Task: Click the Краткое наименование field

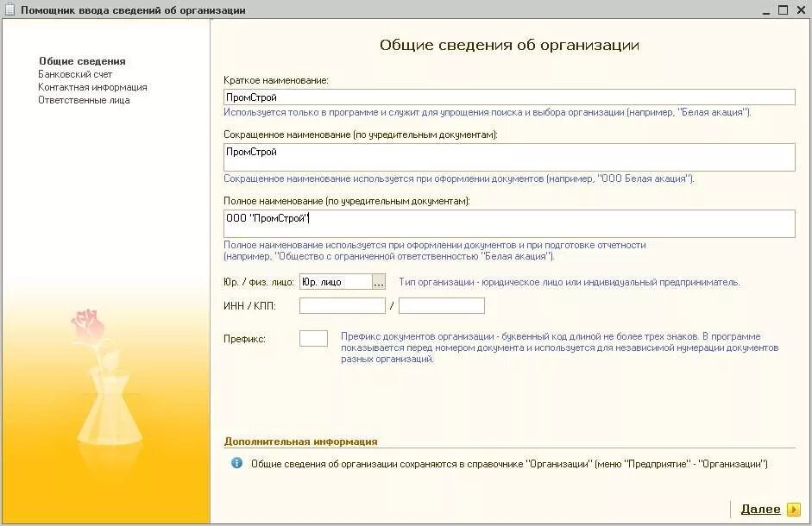Action: [x=509, y=97]
